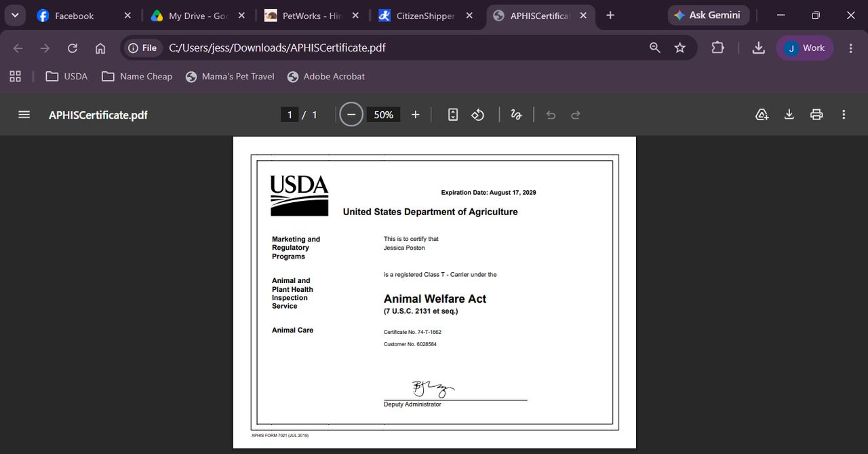Undo the last annotation
868x454 pixels.
tap(551, 115)
